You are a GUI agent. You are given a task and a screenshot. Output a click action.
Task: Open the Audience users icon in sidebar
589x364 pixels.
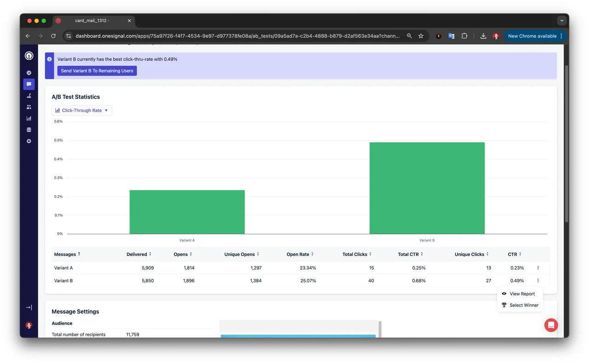click(x=29, y=107)
